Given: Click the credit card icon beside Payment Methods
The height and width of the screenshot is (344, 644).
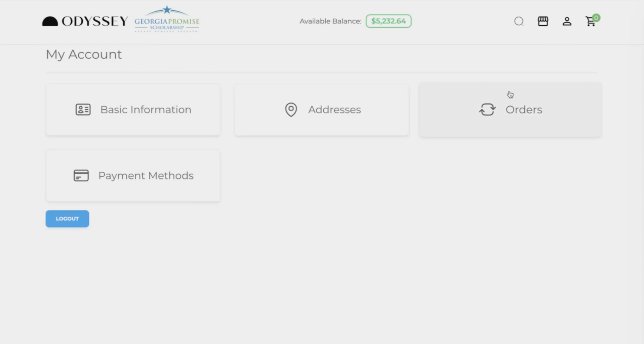Looking at the screenshot, I should click(x=81, y=175).
